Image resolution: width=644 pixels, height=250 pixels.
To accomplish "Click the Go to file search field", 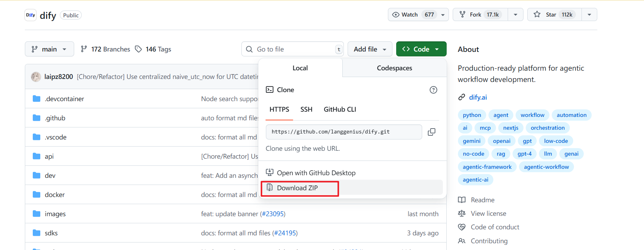I will pyautogui.click(x=293, y=49).
